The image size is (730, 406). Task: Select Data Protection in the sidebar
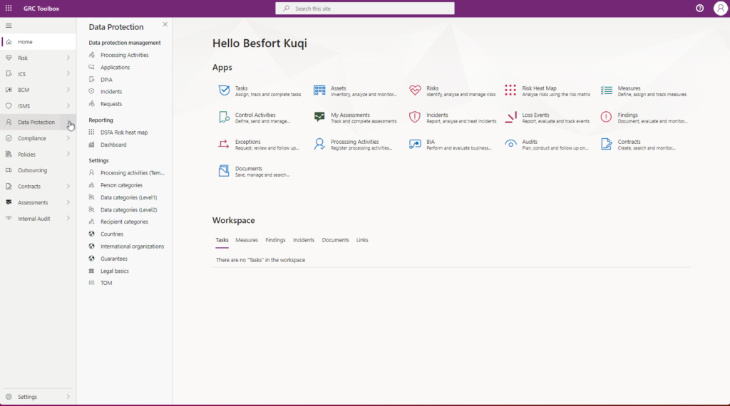[36, 122]
